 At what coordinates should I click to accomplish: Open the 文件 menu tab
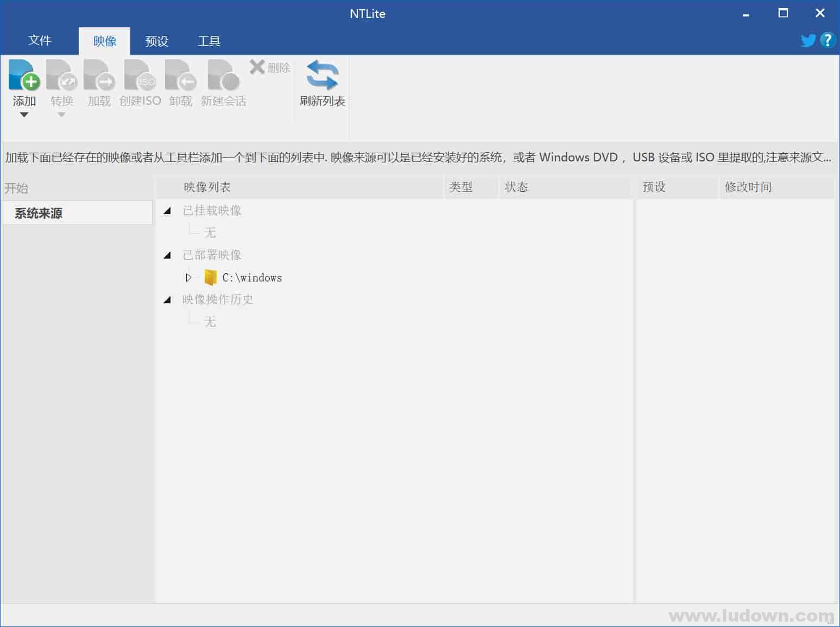(x=40, y=41)
